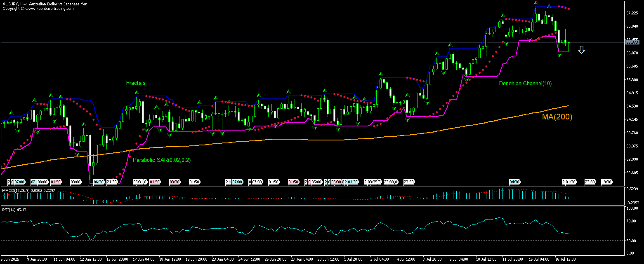
Task: Click the green fractal up arrow near the chart peak
Action: (535, 3)
